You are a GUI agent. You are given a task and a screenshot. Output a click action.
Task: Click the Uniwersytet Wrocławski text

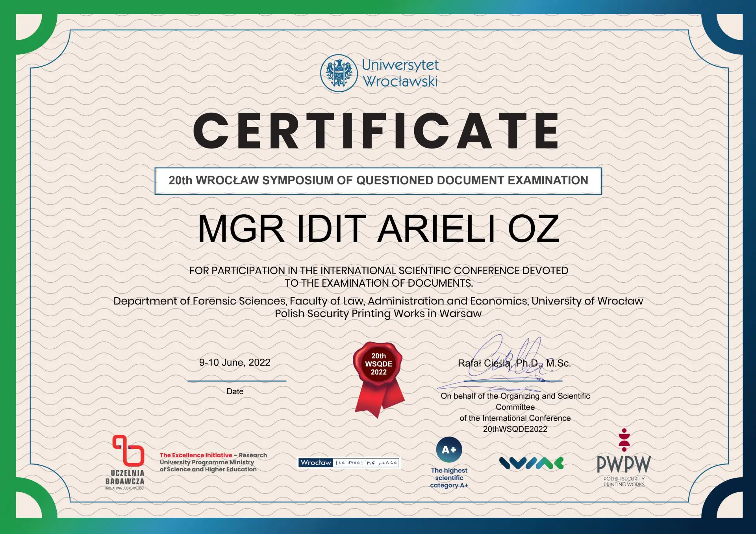pos(400,73)
